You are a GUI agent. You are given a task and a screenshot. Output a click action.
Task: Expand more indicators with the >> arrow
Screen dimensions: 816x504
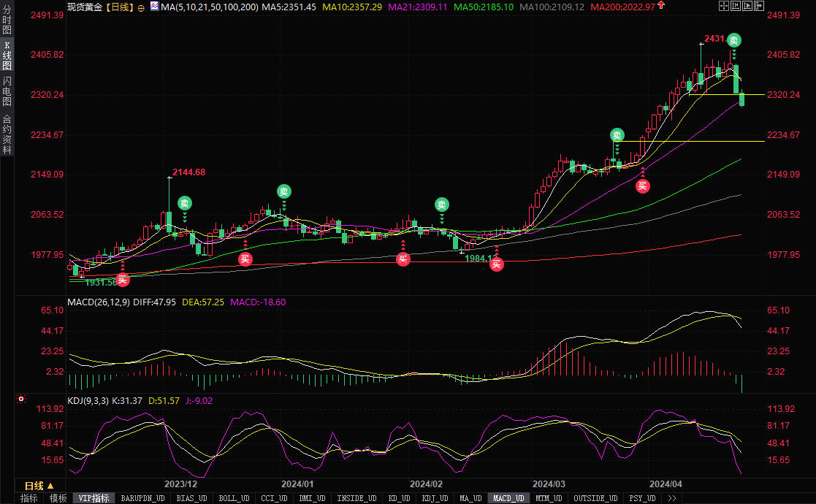[671, 498]
